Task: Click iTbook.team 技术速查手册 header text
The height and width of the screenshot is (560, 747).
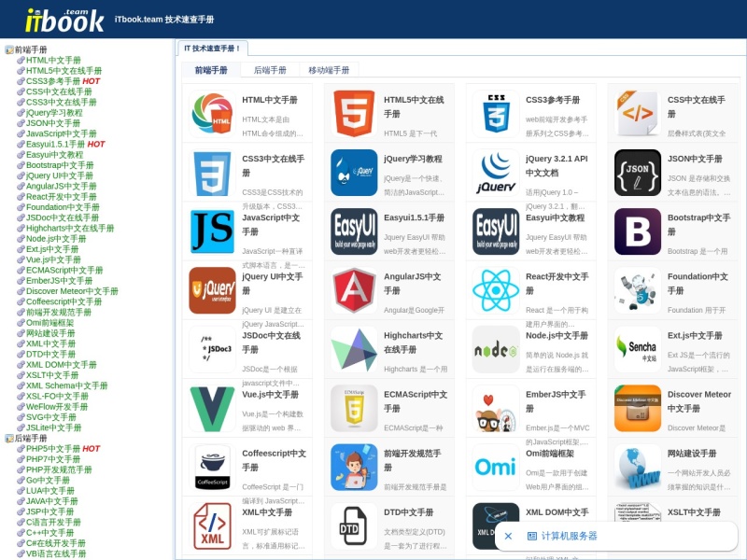Action: tap(164, 20)
